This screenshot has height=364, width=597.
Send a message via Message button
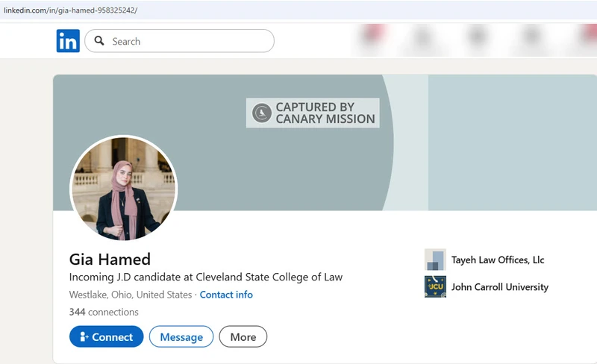click(181, 336)
